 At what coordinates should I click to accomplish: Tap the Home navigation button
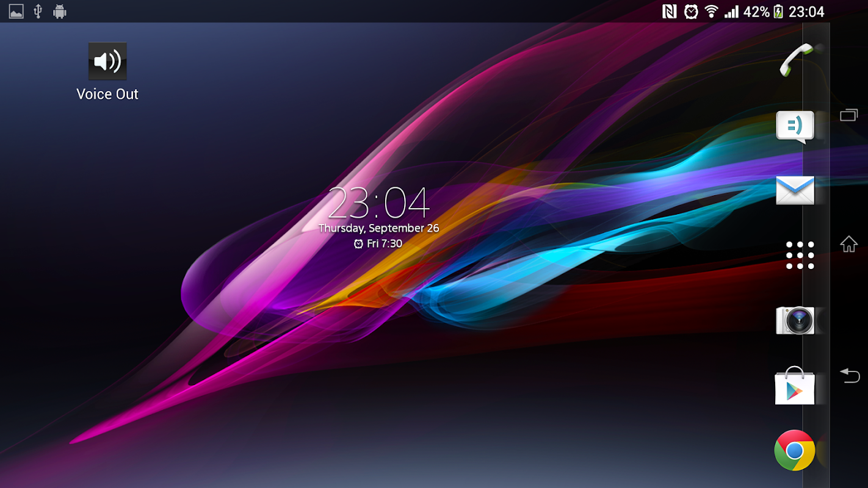click(x=849, y=244)
